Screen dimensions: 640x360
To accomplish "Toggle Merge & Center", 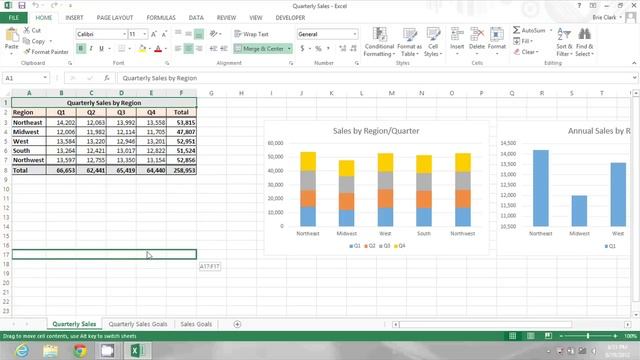I will (x=259, y=49).
